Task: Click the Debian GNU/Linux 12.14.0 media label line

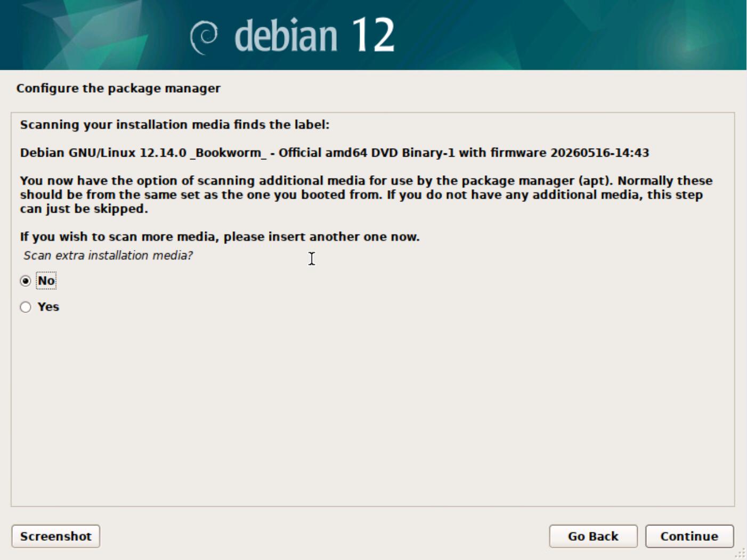Action: (x=335, y=153)
